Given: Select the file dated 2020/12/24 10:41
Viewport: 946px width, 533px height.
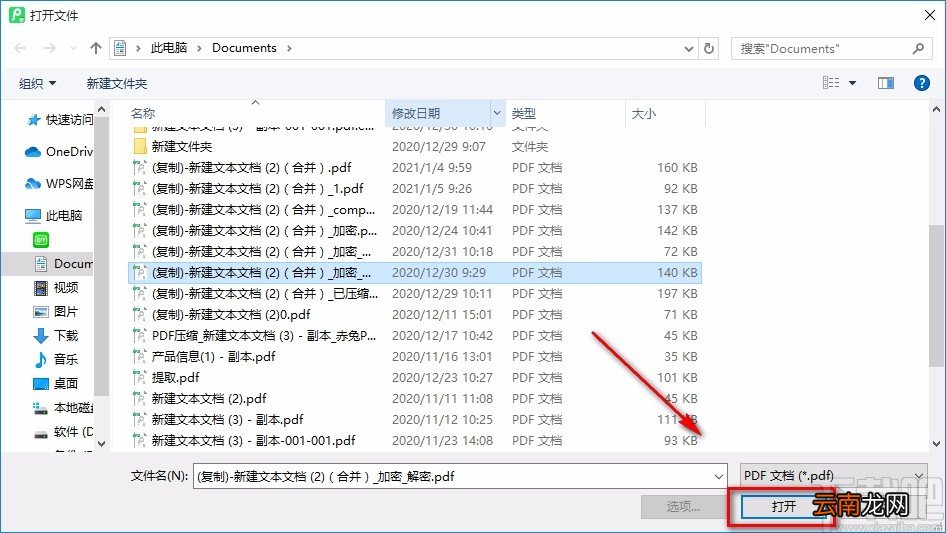Looking at the screenshot, I should pos(415,231).
